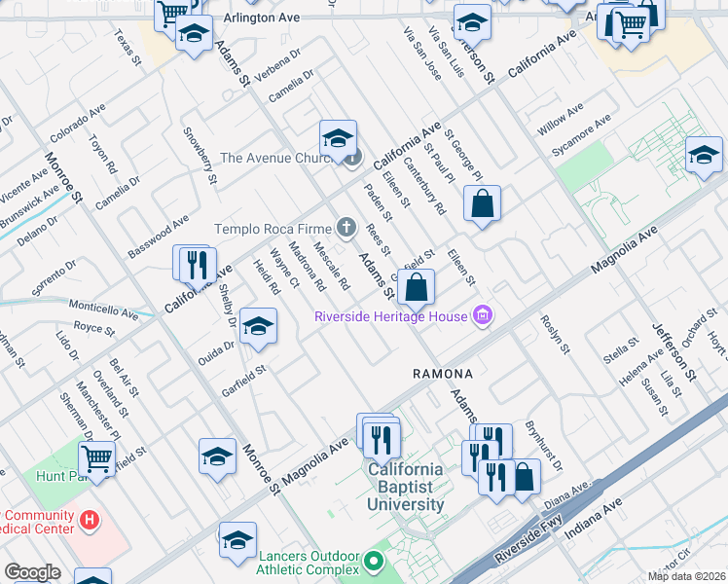Click the restaurant marker on California Ave
728x584 pixels.
pyautogui.click(x=198, y=266)
